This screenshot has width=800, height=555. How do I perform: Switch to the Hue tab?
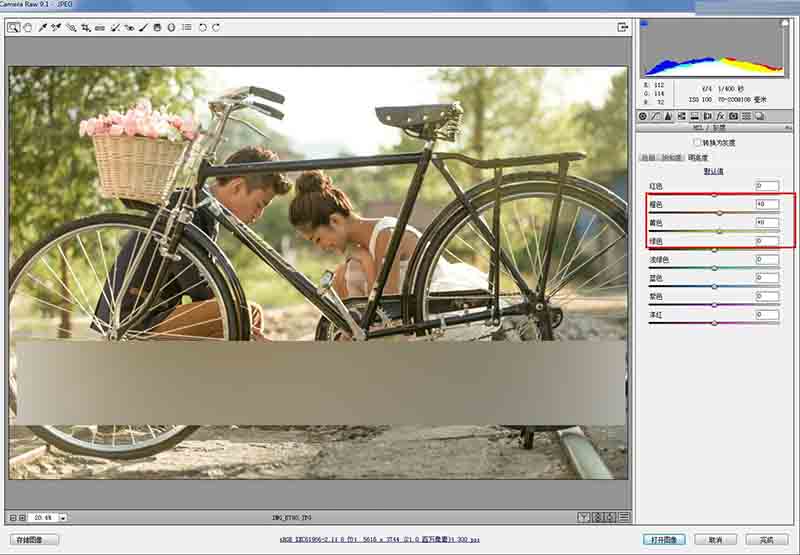tap(648, 158)
